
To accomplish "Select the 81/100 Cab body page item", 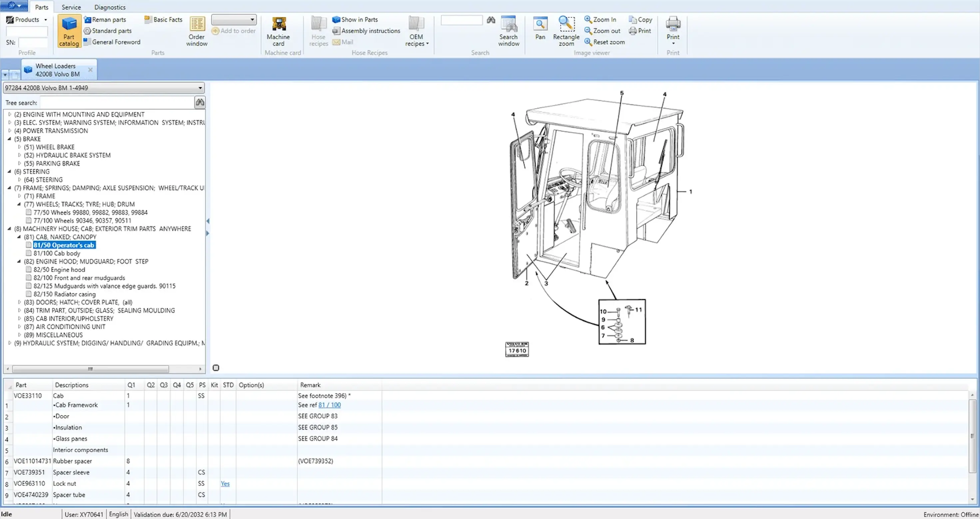I will [x=57, y=254].
